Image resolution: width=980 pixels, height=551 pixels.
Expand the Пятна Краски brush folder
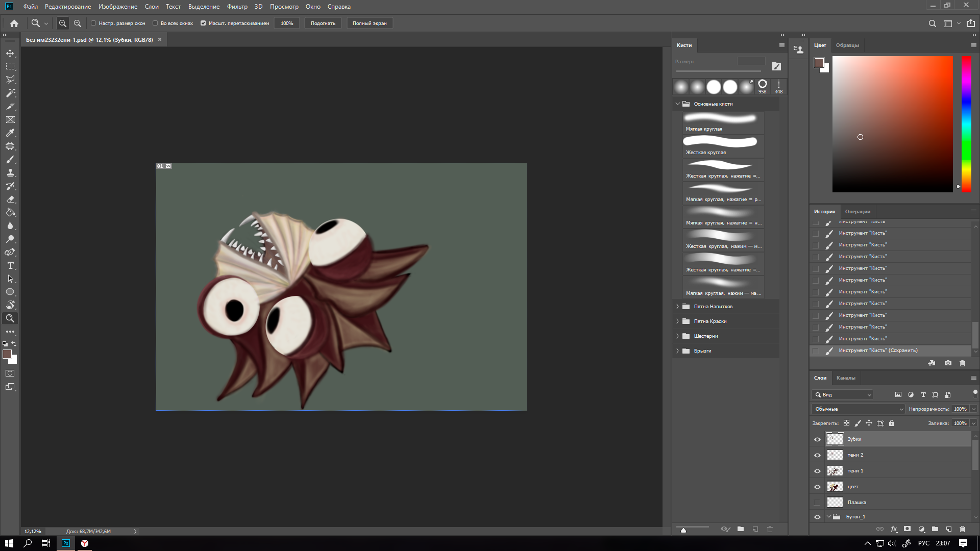point(678,321)
